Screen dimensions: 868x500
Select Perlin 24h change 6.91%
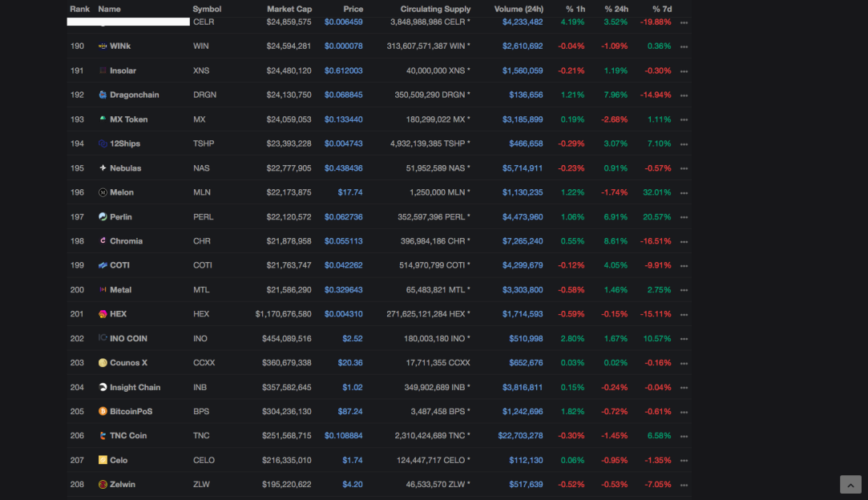pos(616,216)
